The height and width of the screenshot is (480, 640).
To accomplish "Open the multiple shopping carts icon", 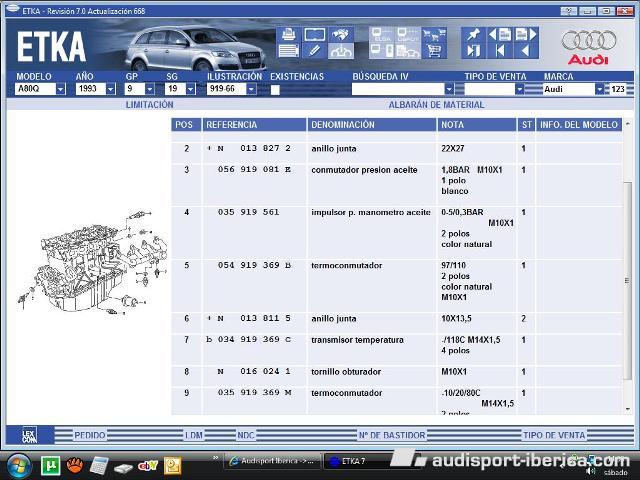I will [434, 34].
